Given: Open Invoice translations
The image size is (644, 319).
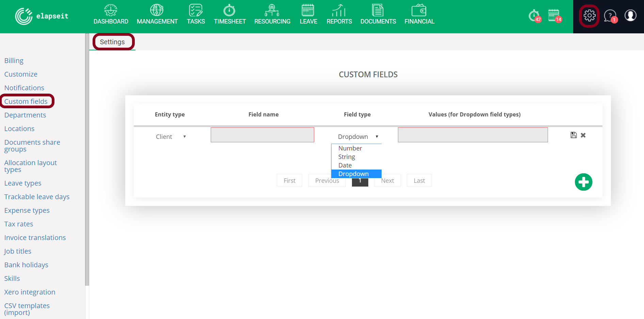Looking at the screenshot, I should point(35,238).
